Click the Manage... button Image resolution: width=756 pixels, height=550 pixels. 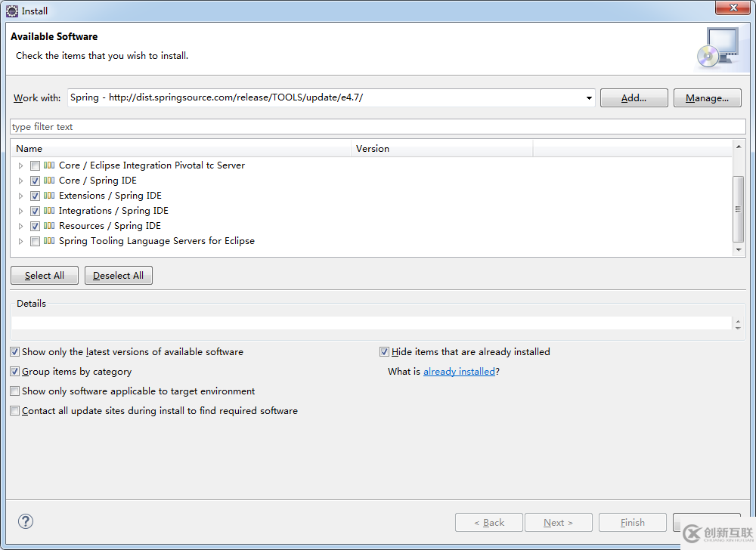click(x=708, y=97)
